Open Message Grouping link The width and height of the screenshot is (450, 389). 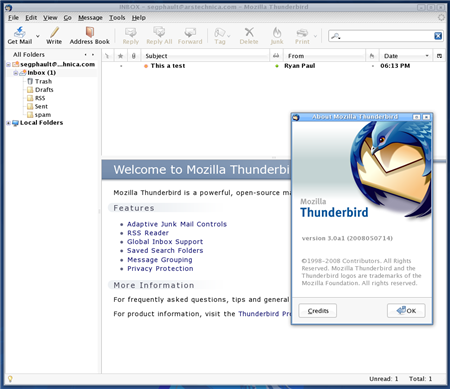point(160,260)
